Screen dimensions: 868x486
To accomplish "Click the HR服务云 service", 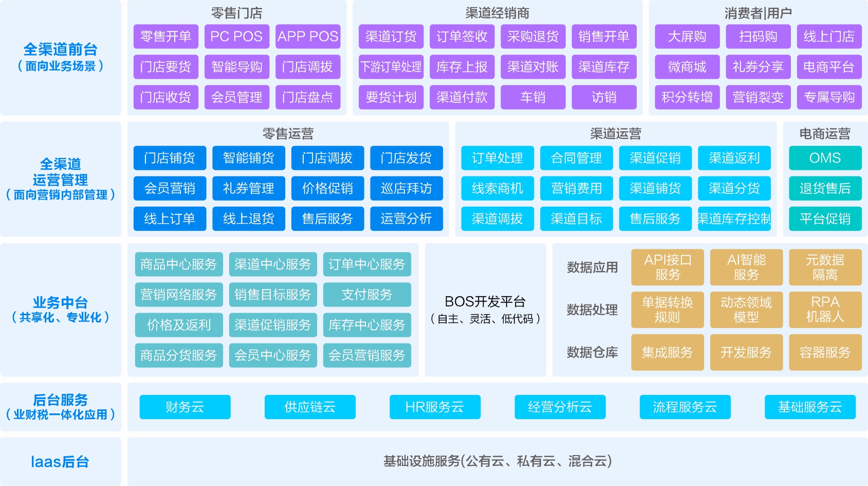I will pyautogui.click(x=434, y=407).
